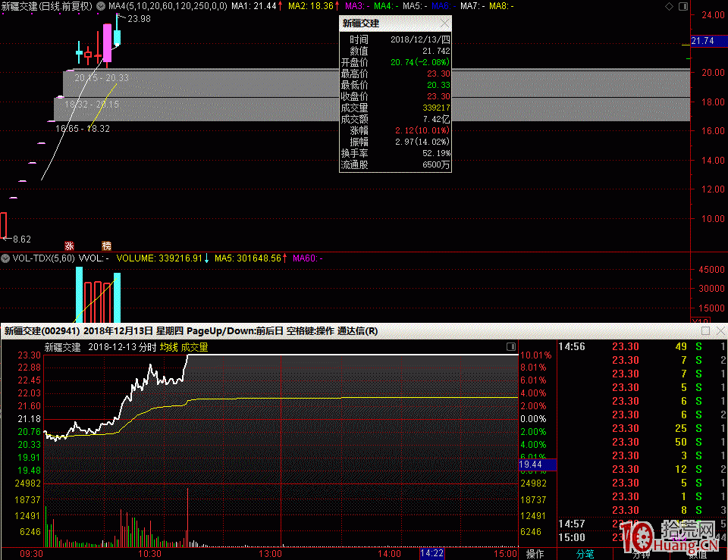Click the 14:22 time marker on the time axis
The image size is (728, 560).
pos(431,554)
